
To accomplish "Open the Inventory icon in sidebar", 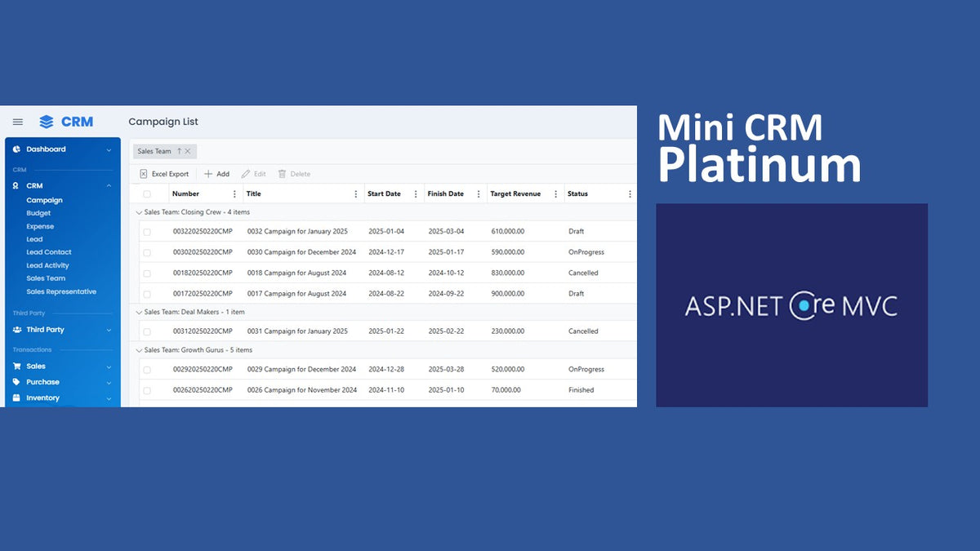I will coord(18,398).
